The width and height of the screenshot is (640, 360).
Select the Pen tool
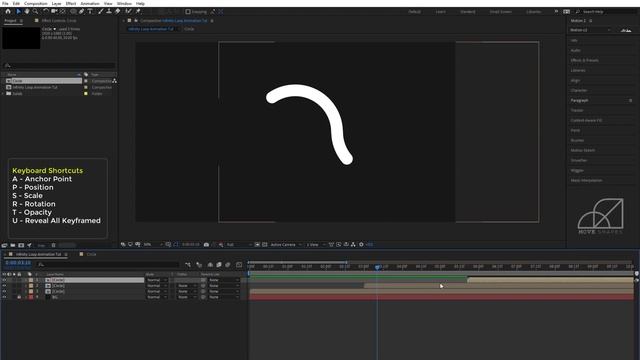(82, 11)
